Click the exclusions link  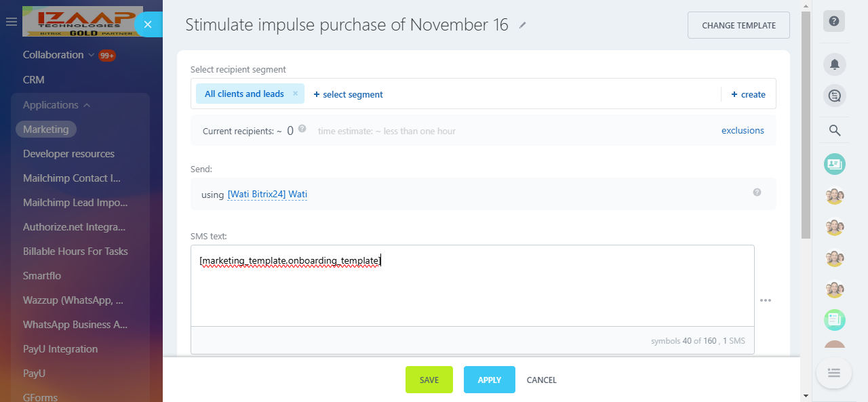pyautogui.click(x=743, y=130)
